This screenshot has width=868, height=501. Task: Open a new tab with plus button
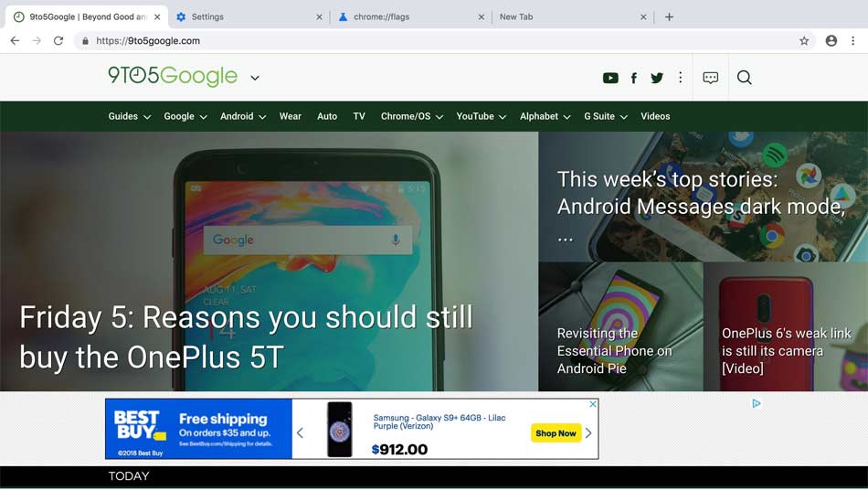(x=669, y=17)
